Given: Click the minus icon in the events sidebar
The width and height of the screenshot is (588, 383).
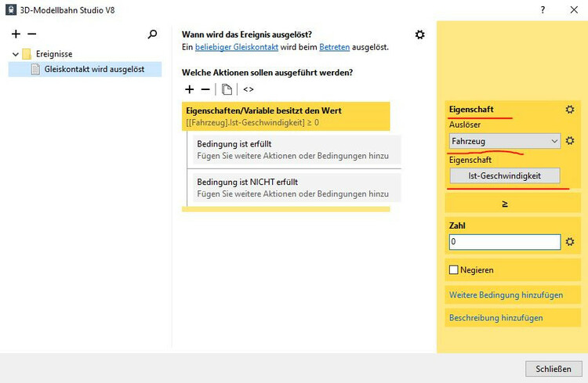Looking at the screenshot, I should 31,34.
